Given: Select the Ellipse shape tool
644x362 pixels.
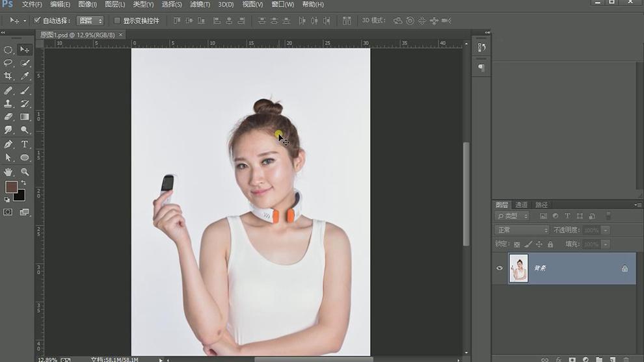Looking at the screenshot, I should (x=25, y=158).
